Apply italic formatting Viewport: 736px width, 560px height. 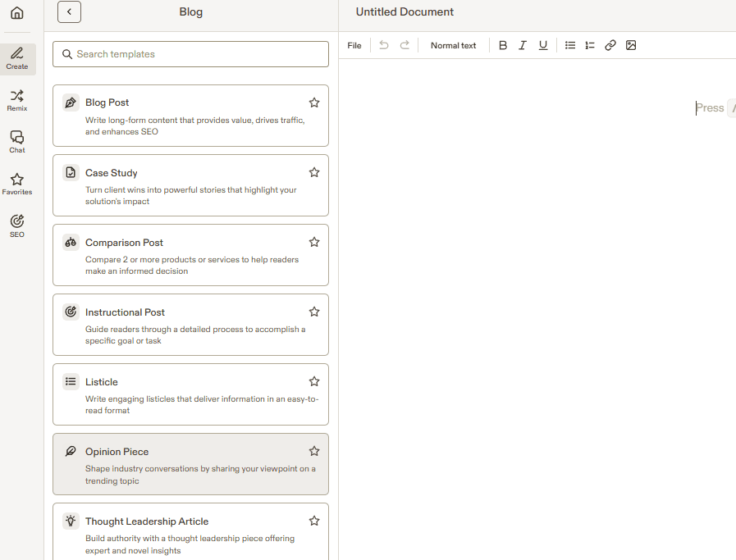pos(523,46)
